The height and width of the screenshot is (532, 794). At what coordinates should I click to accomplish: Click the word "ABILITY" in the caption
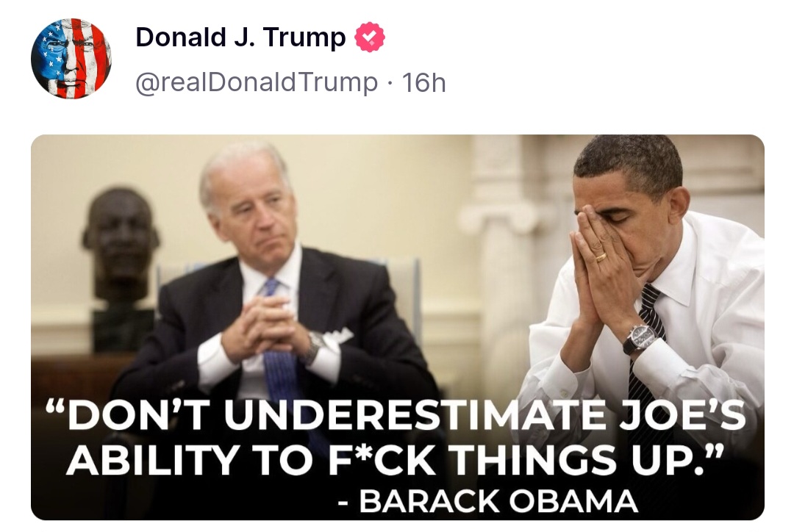[154, 460]
